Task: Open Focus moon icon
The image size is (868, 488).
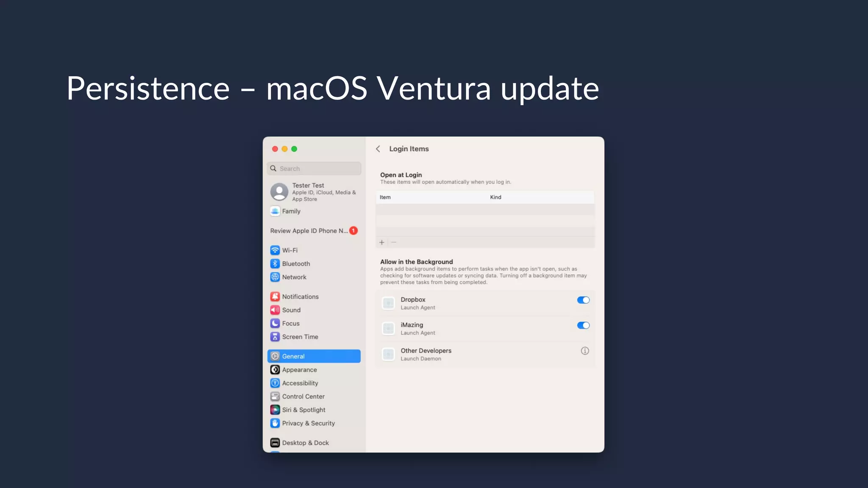Action: [275, 323]
